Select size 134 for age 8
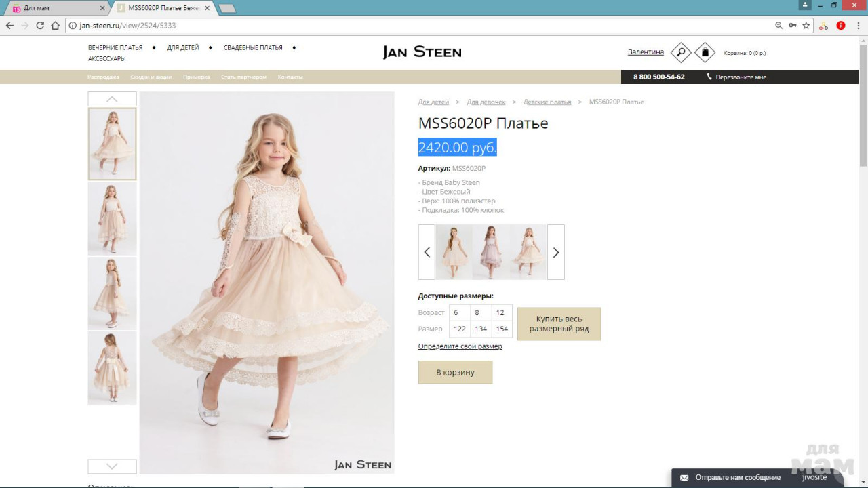The image size is (868, 488). tap(481, 329)
